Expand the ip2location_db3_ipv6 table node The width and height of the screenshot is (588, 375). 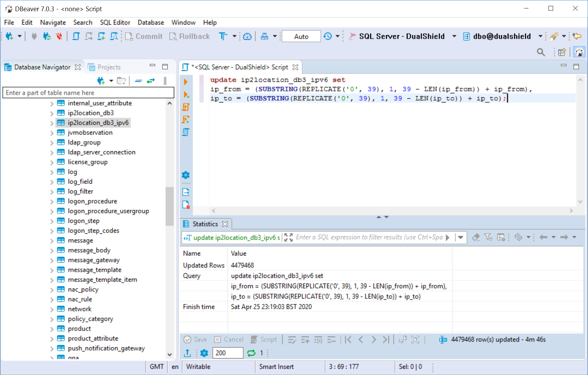(x=52, y=123)
